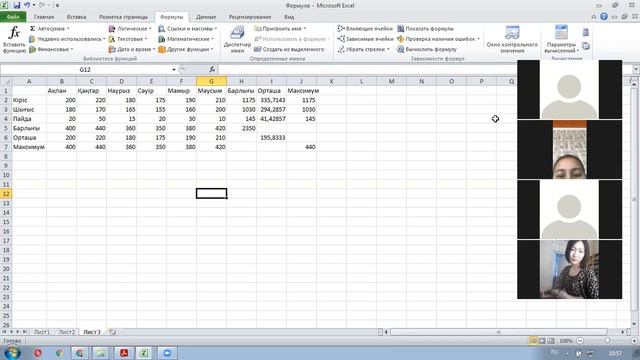Open the Файл menu tab
The width and height of the screenshot is (640, 360).
13,17
